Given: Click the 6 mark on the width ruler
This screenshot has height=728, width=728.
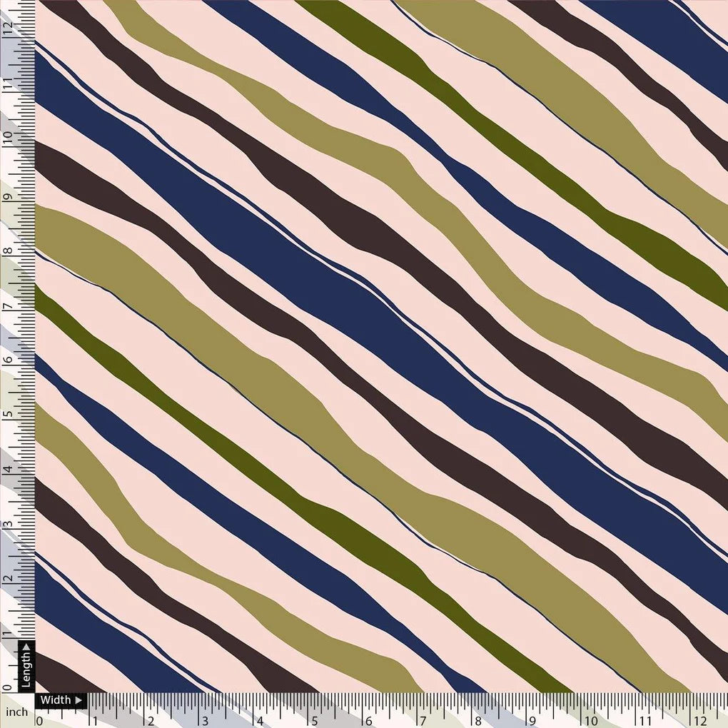Looking at the screenshot, I should click(x=369, y=719).
